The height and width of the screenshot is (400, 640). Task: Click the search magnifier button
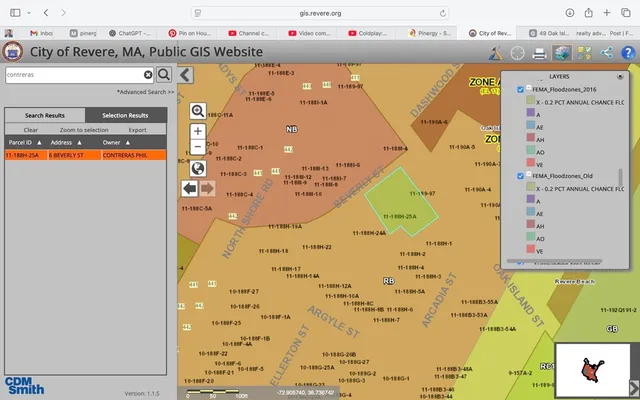[x=163, y=74]
